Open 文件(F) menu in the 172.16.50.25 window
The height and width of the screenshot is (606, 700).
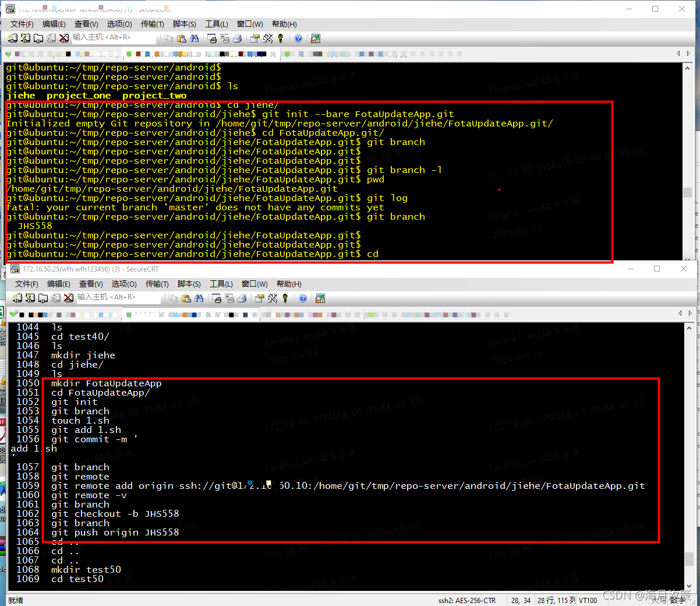pos(27,284)
